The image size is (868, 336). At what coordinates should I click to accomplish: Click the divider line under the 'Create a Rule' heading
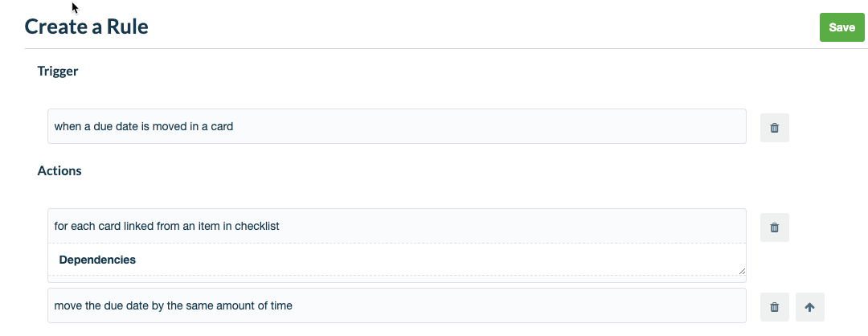pyautogui.click(x=444, y=49)
